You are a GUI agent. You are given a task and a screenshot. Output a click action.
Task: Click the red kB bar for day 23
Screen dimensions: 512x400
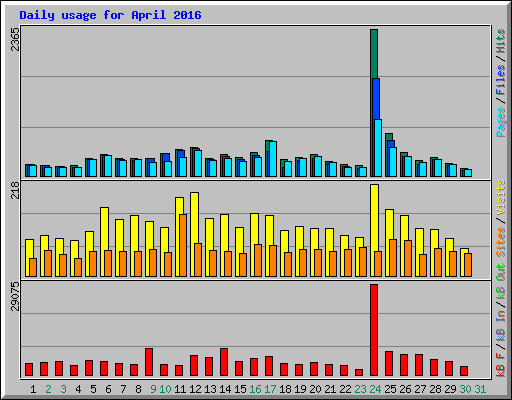click(x=359, y=372)
